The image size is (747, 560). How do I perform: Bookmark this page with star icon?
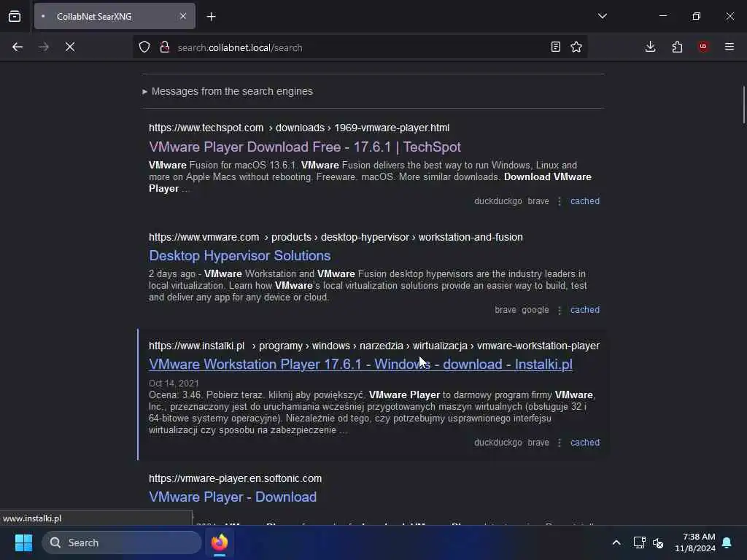click(576, 47)
